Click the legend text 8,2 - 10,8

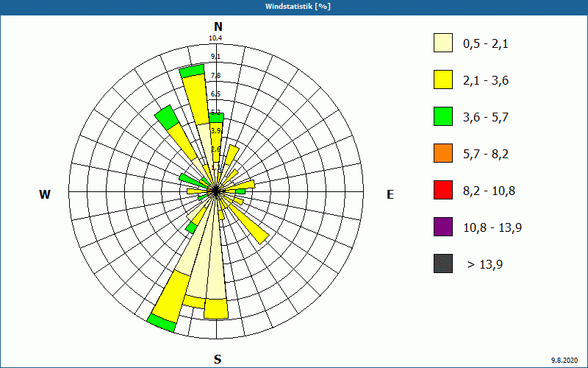click(489, 191)
